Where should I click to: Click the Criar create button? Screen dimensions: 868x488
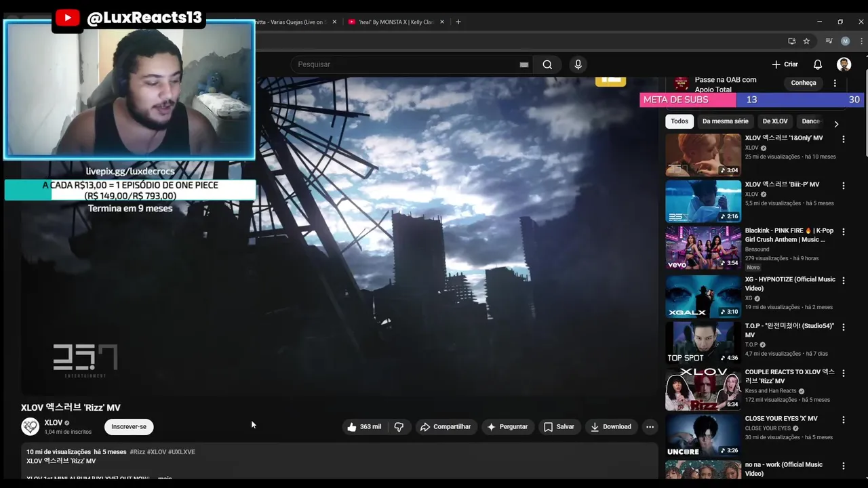coord(785,64)
